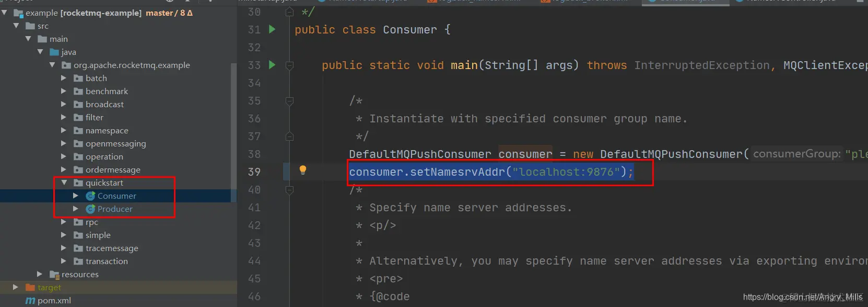
Task: Click the resources folder icon
Action: click(54, 275)
